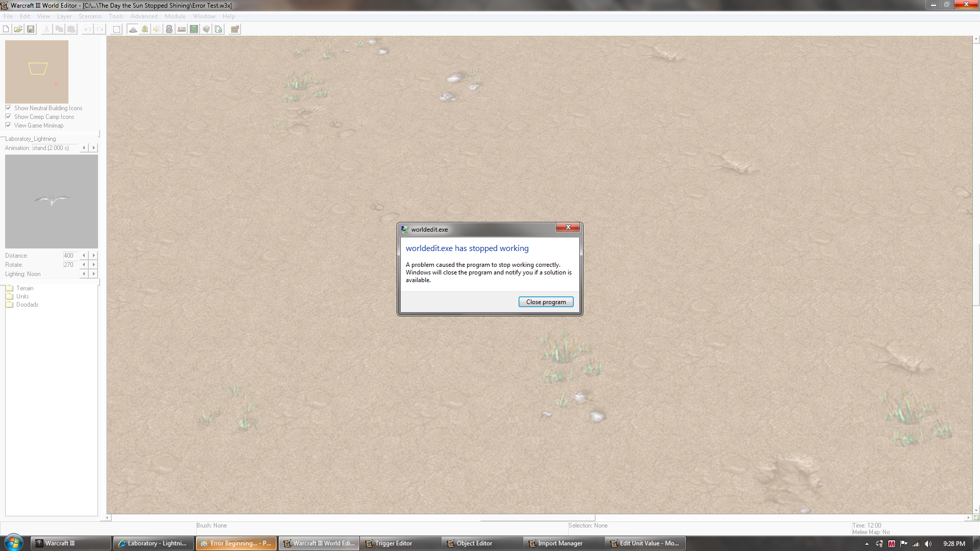The image size is (980, 551).
Task: Click the model preview thumbnail
Action: point(52,202)
